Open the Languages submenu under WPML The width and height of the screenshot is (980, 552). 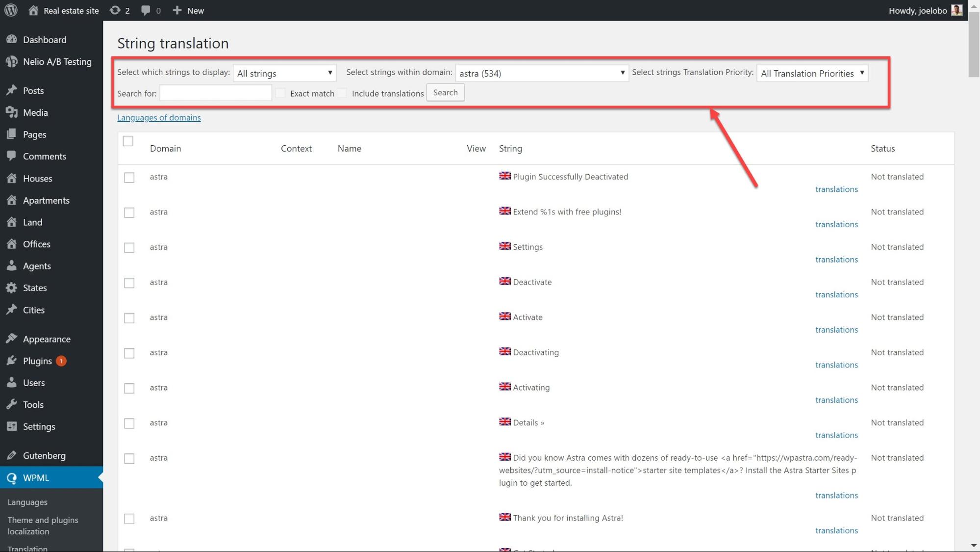pyautogui.click(x=27, y=502)
